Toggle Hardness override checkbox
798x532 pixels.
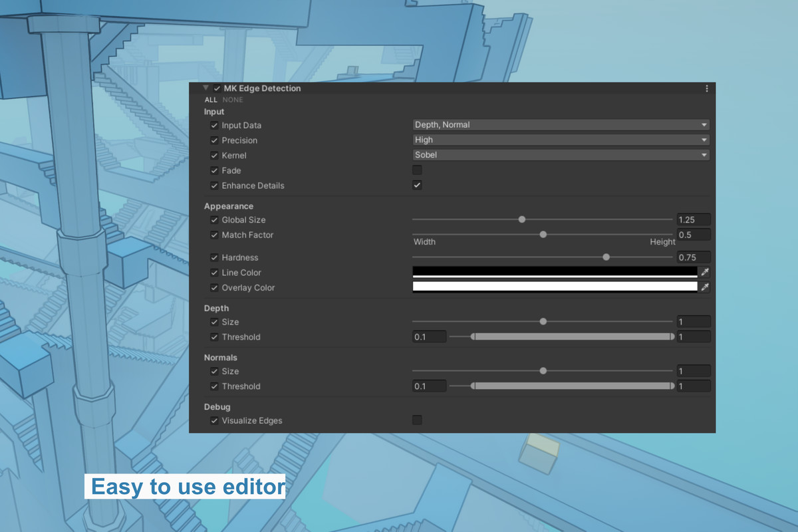[x=214, y=257]
